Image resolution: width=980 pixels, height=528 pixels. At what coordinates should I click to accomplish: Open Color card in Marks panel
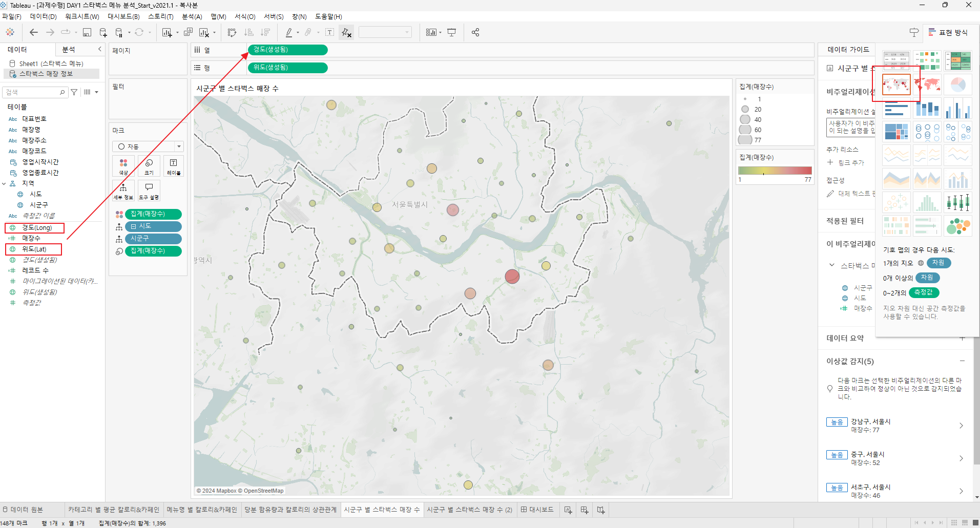123,166
